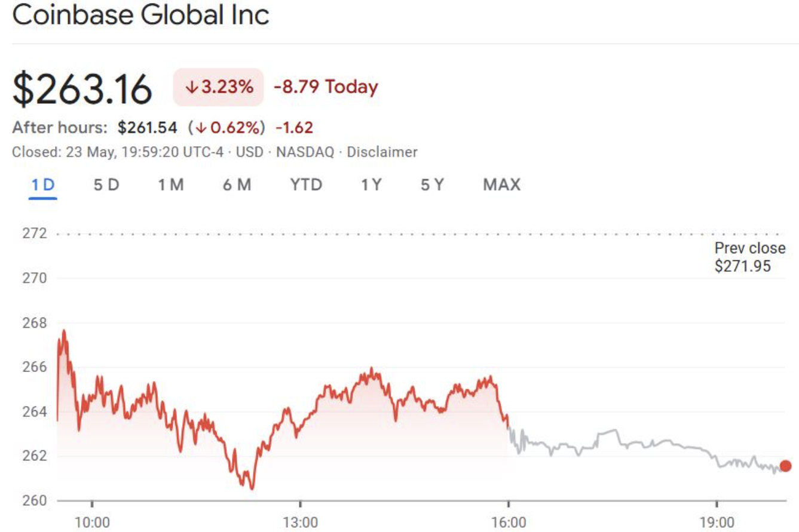Click the -8.79 Today change text
Screen dimensions: 799x532
(326, 87)
